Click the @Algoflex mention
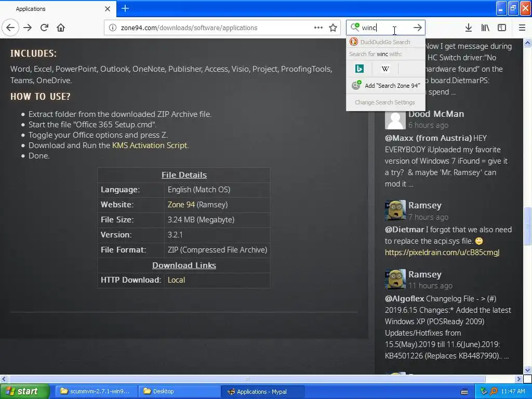Viewport: 532px width, 399px height. coord(404,299)
